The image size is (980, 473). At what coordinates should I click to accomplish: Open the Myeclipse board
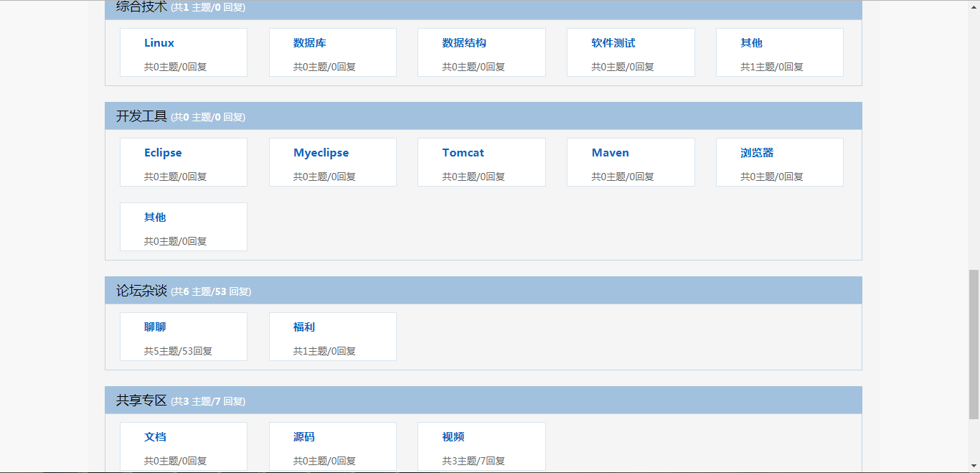tap(321, 153)
